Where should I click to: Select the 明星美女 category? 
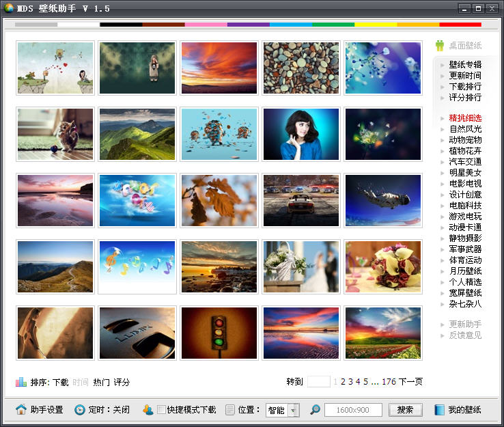tap(465, 173)
